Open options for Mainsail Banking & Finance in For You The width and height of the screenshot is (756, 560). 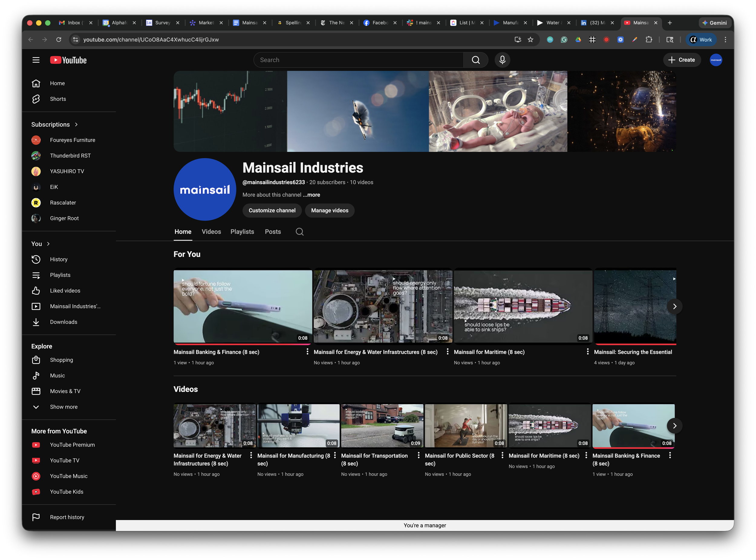point(307,351)
